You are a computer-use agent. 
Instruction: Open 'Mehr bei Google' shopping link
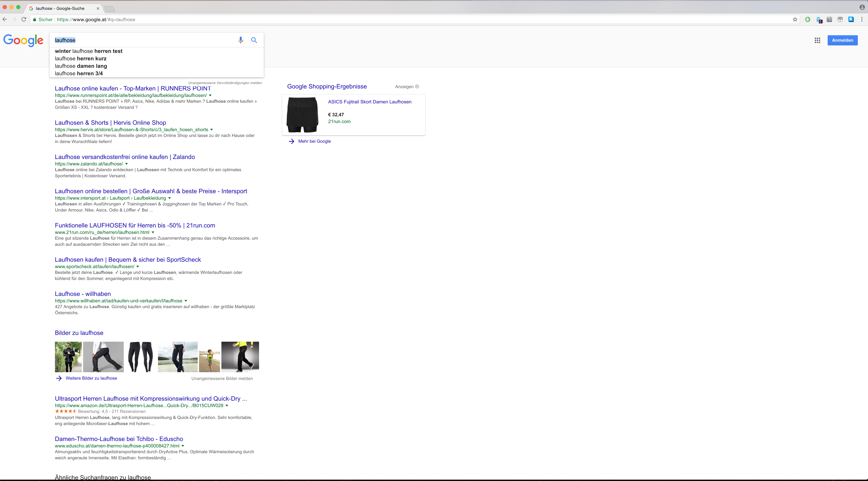(x=314, y=142)
